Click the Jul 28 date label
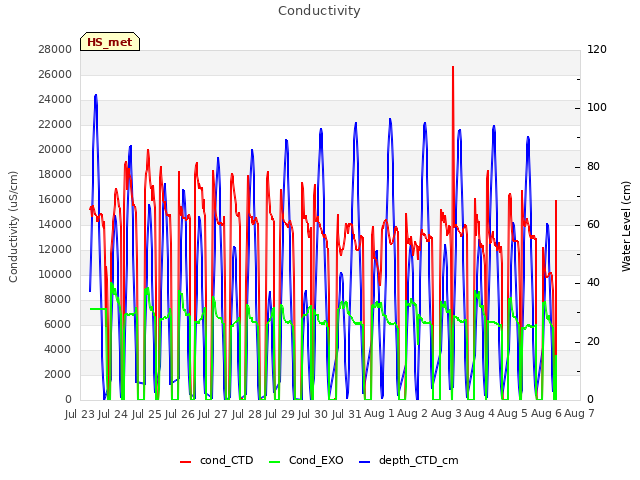Image resolution: width=640 pixels, height=480 pixels. 247,414
